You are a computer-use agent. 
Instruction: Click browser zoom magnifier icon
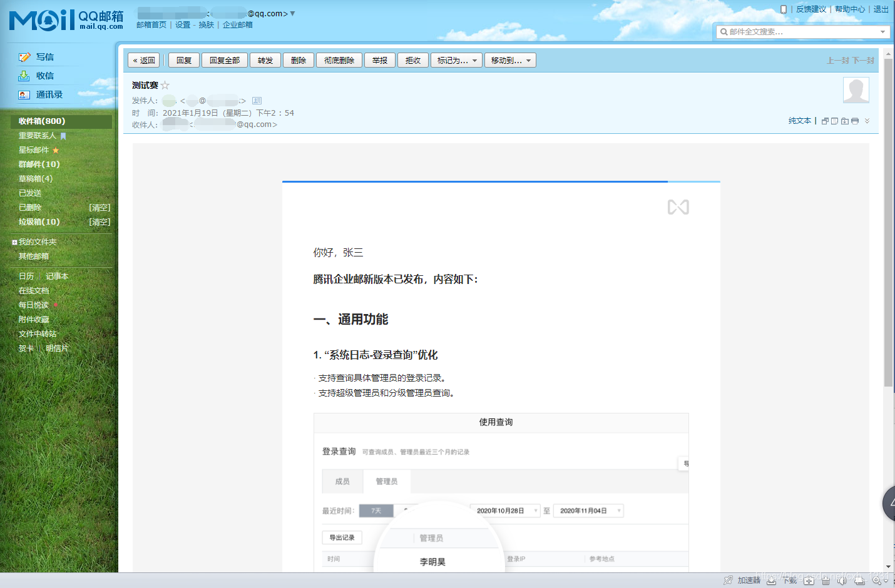coord(877,580)
